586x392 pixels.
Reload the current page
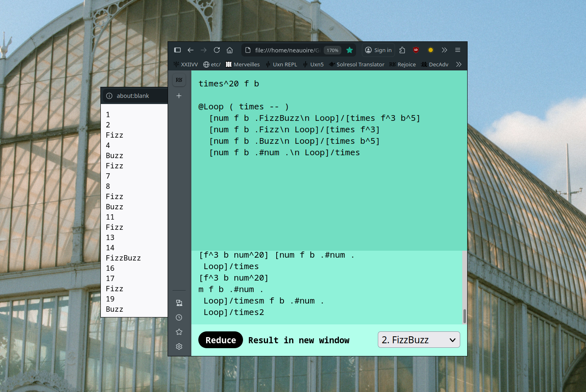(x=217, y=50)
